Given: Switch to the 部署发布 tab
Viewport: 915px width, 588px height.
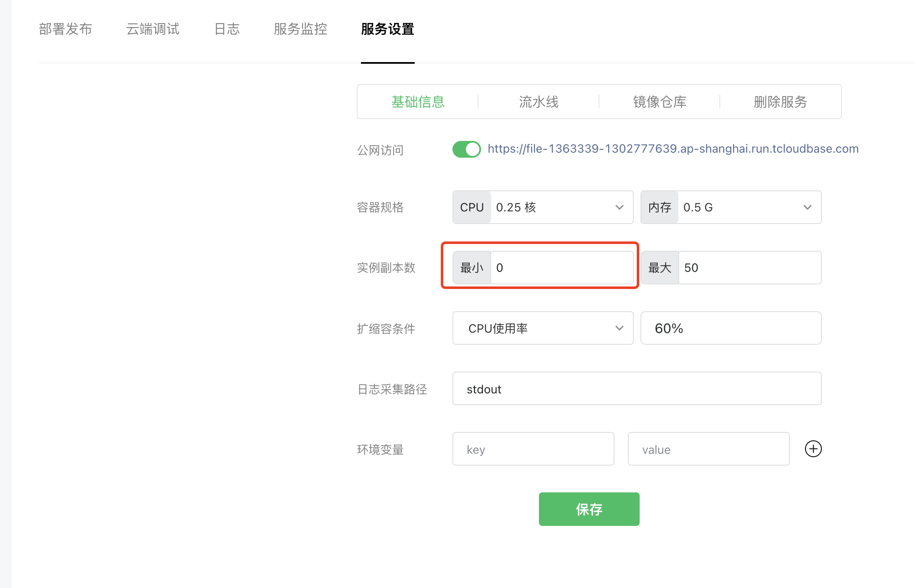Looking at the screenshot, I should click(x=65, y=29).
